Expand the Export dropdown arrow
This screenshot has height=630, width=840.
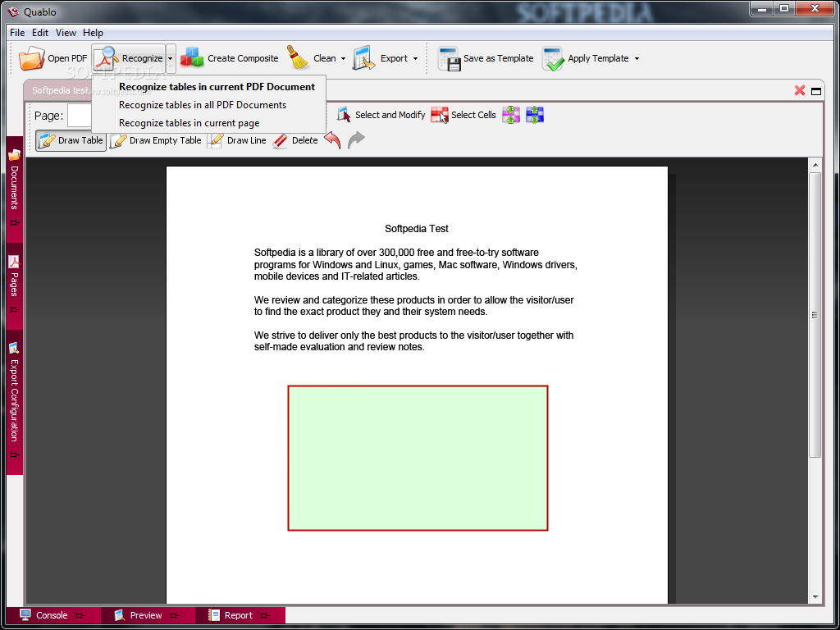416,58
